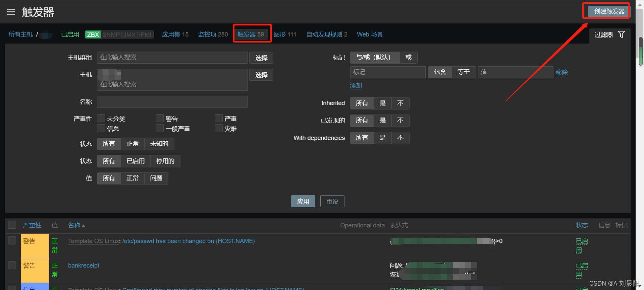Open 主机群组 选择 picker button
Viewport: 644px width, 290px height.
(x=261, y=58)
